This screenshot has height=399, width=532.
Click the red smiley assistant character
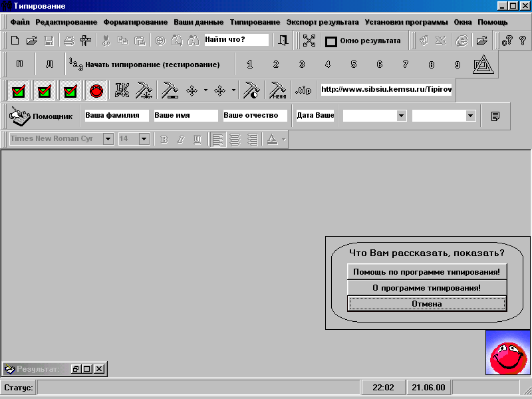pos(508,353)
